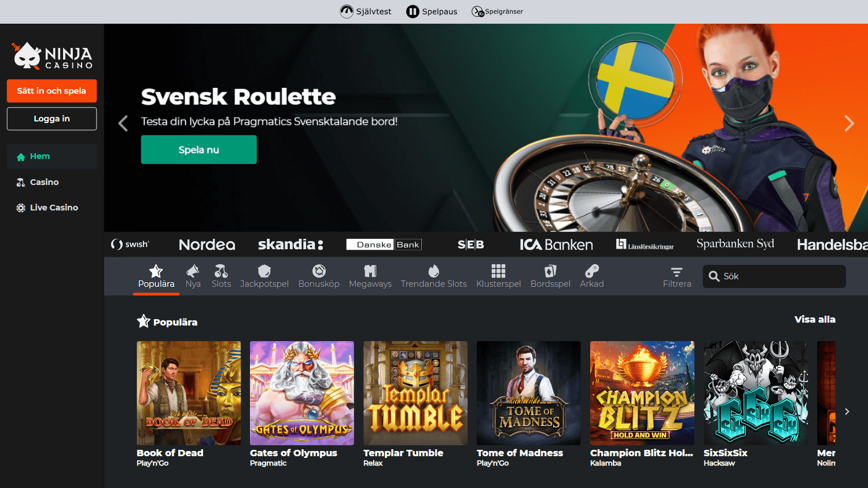Select the Bonusköp category icon

click(319, 271)
